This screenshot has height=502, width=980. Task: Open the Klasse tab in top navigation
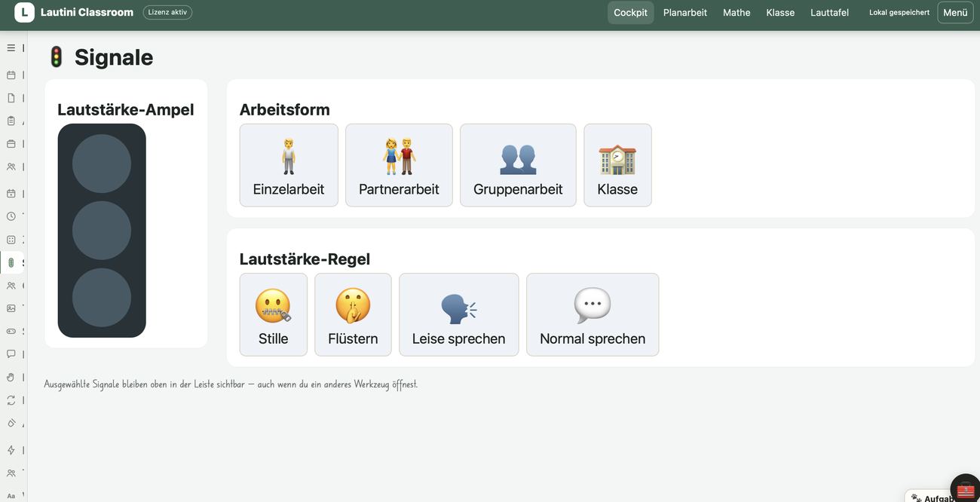[x=780, y=12]
